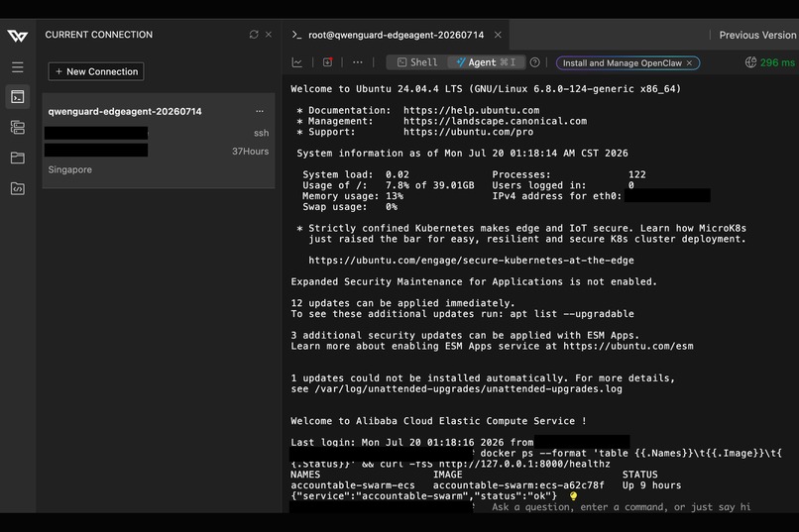This screenshot has width=799, height=532.
Task: Switch to root@qwenguard-edgeagent-20260714 tab
Action: pyautogui.click(x=396, y=35)
